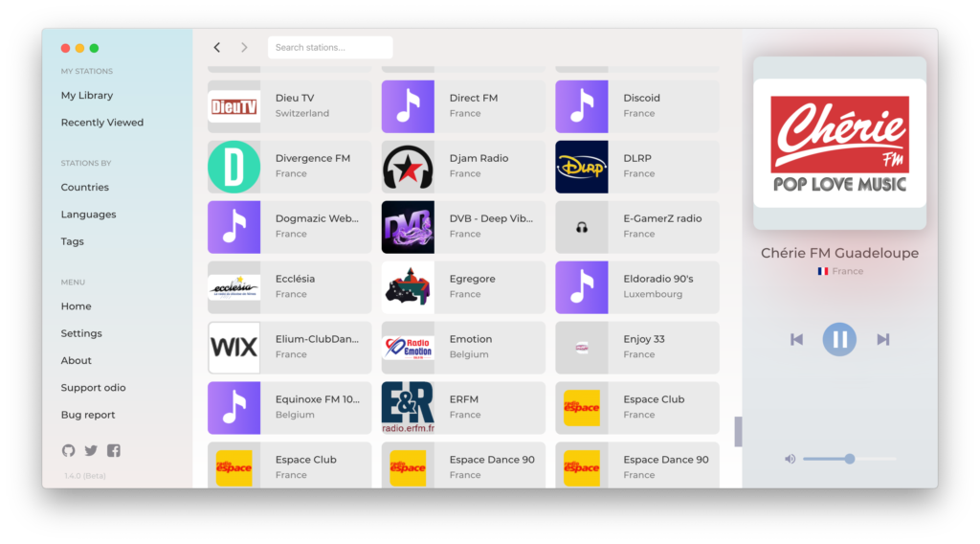The width and height of the screenshot is (980, 544).
Task: Open the GitHub icon link
Action: (x=68, y=450)
